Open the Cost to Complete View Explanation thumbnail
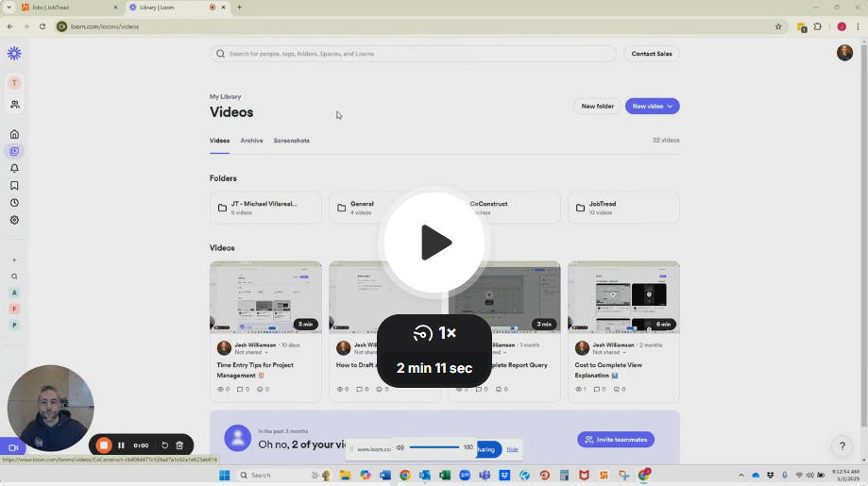The height and width of the screenshot is (486, 868). click(x=623, y=297)
